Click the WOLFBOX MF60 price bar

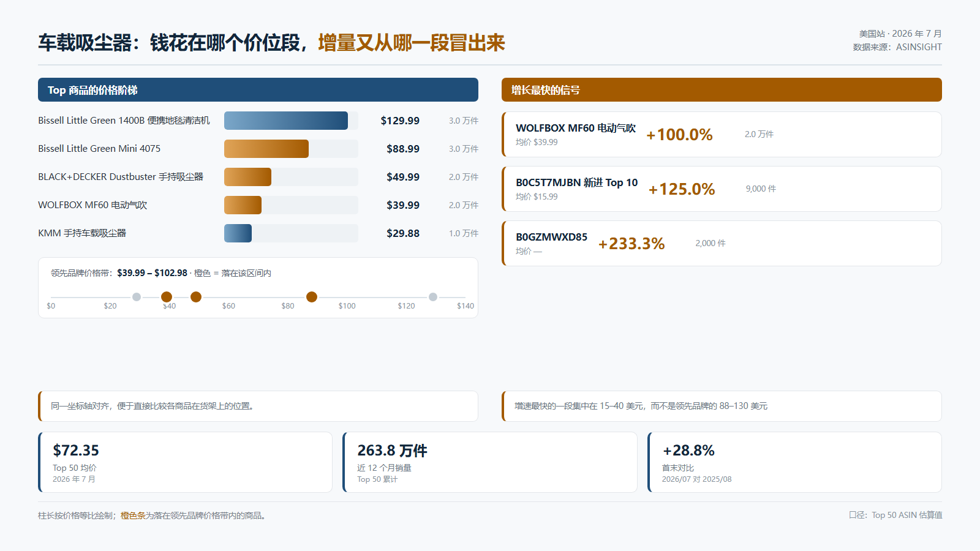pyautogui.click(x=243, y=205)
